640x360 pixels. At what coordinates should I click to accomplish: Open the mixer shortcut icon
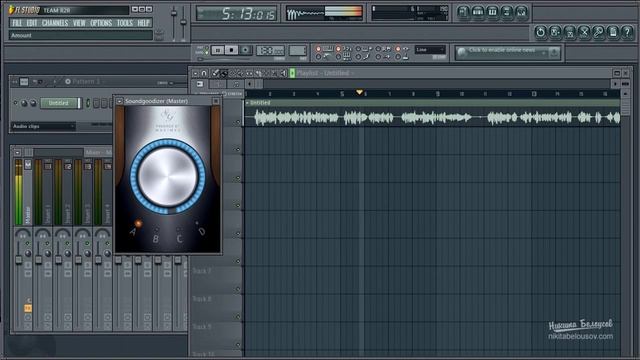tap(522, 12)
